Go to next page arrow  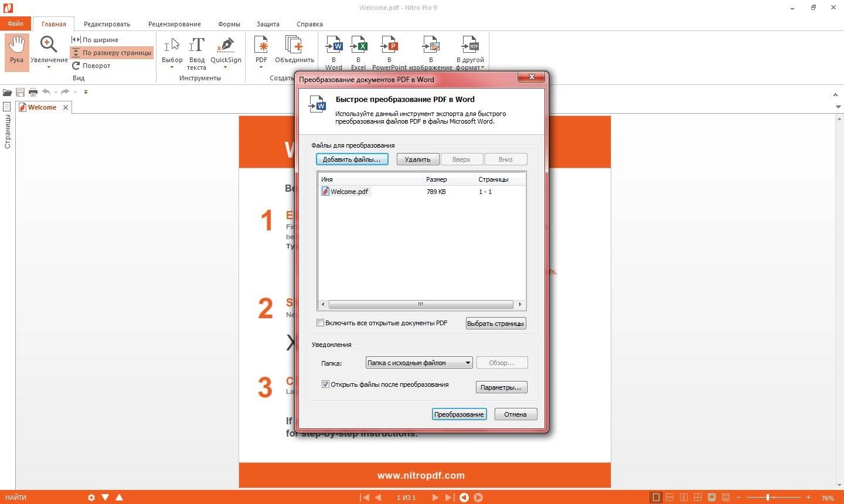click(x=435, y=498)
